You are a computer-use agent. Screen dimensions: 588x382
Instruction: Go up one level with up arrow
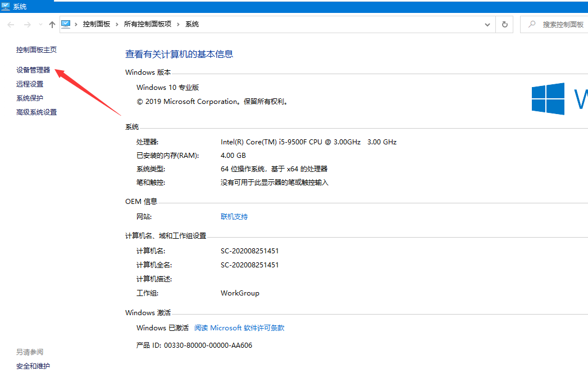(x=52, y=25)
